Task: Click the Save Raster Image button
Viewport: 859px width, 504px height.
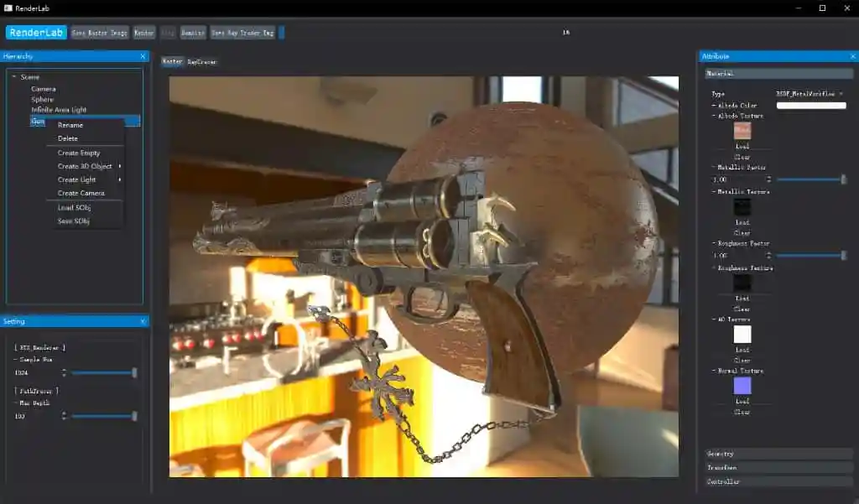Action: click(x=100, y=33)
